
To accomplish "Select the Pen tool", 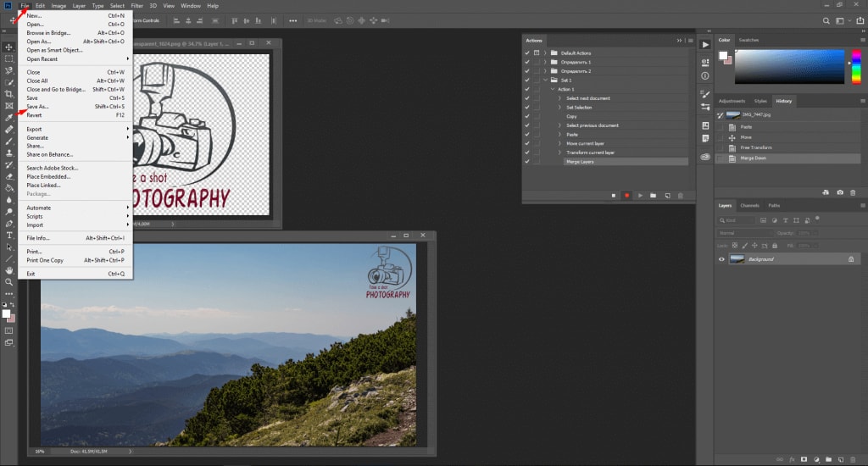I will (x=8, y=224).
